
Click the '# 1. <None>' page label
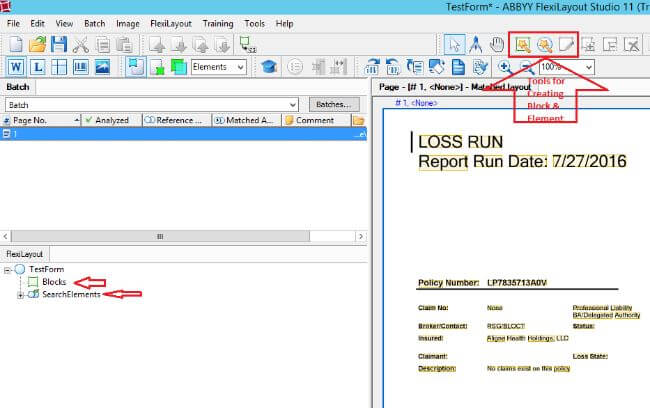[x=416, y=103]
